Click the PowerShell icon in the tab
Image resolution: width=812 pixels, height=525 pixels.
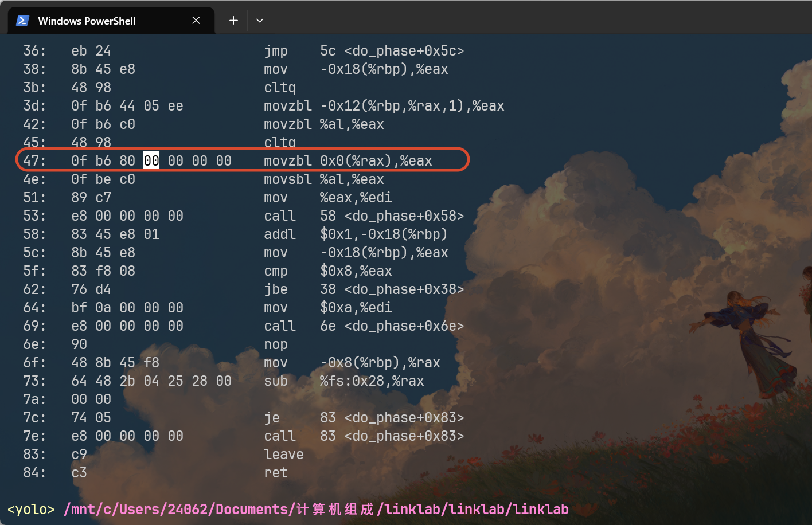coord(22,21)
